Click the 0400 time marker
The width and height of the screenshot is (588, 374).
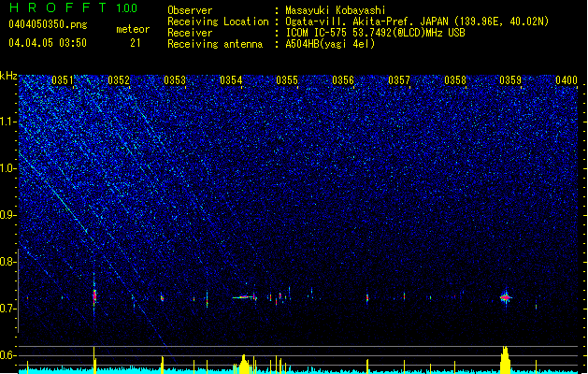coord(566,80)
